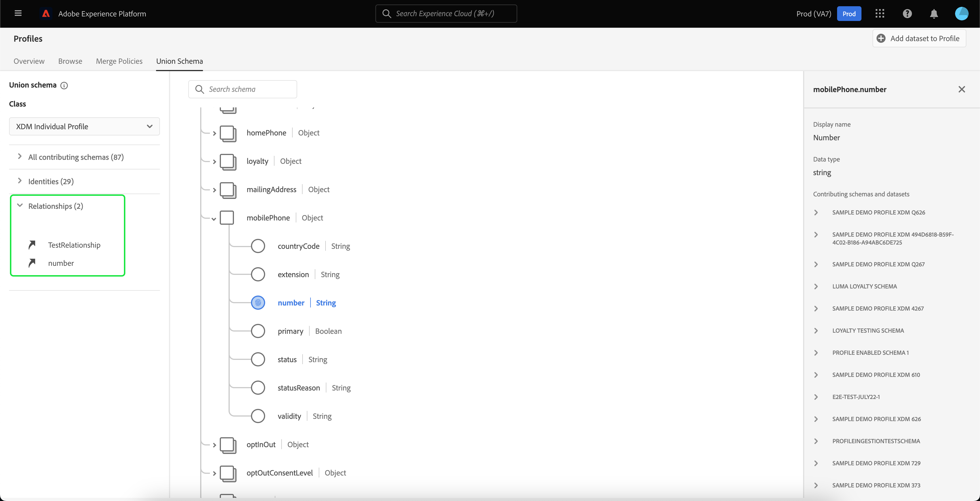Switch to the Browse tab
Screen dimensions: 980x501
point(70,61)
